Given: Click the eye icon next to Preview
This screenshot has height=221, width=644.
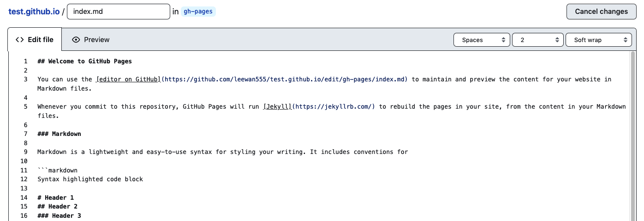Looking at the screenshot, I should click(x=76, y=40).
